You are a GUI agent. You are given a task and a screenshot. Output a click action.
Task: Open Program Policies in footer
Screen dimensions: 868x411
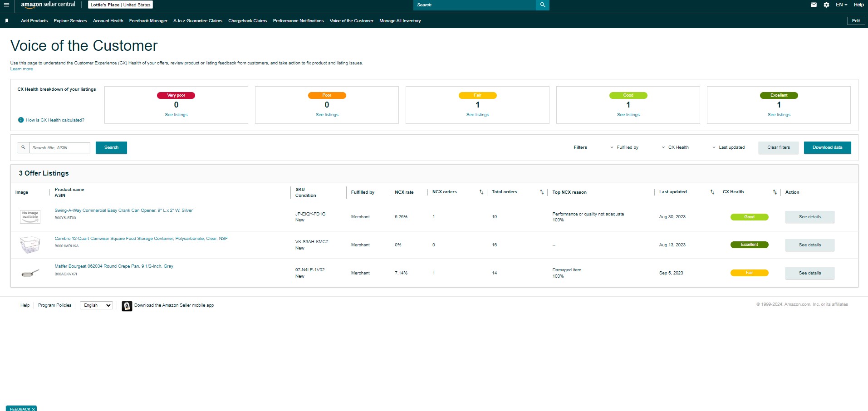[54, 305]
